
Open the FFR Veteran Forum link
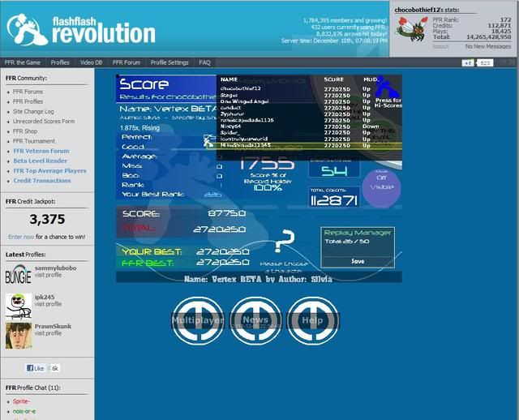point(41,151)
